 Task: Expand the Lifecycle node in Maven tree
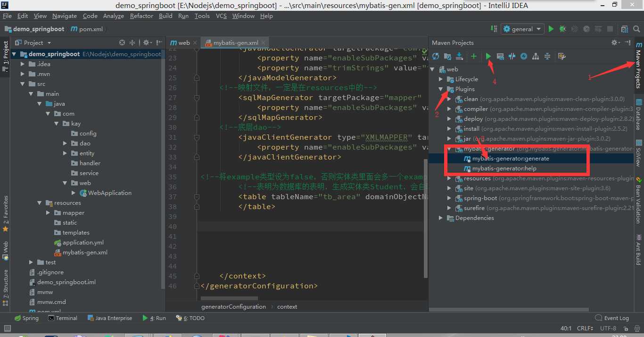(441, 79)
